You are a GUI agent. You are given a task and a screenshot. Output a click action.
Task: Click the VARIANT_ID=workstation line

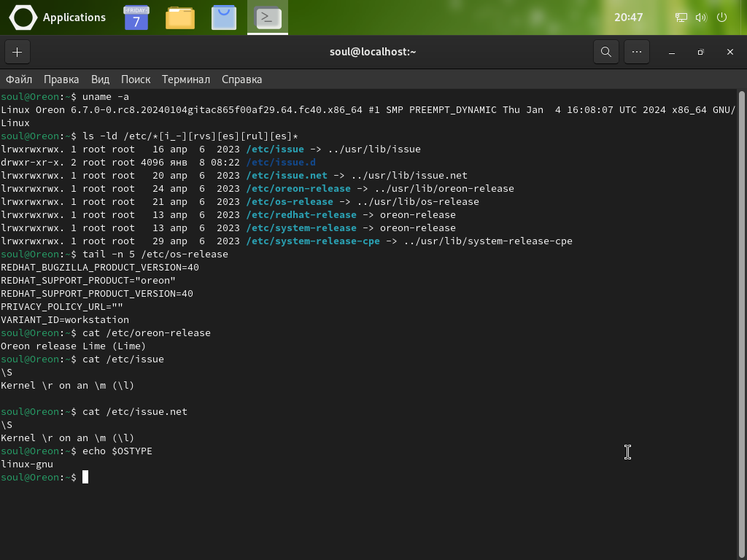tap(65, 320)
